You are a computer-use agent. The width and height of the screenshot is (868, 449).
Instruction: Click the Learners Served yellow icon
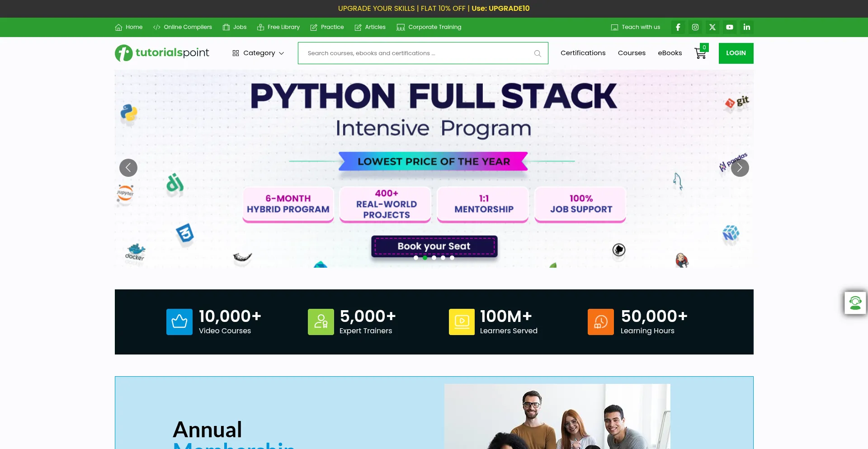pos(462,322)
